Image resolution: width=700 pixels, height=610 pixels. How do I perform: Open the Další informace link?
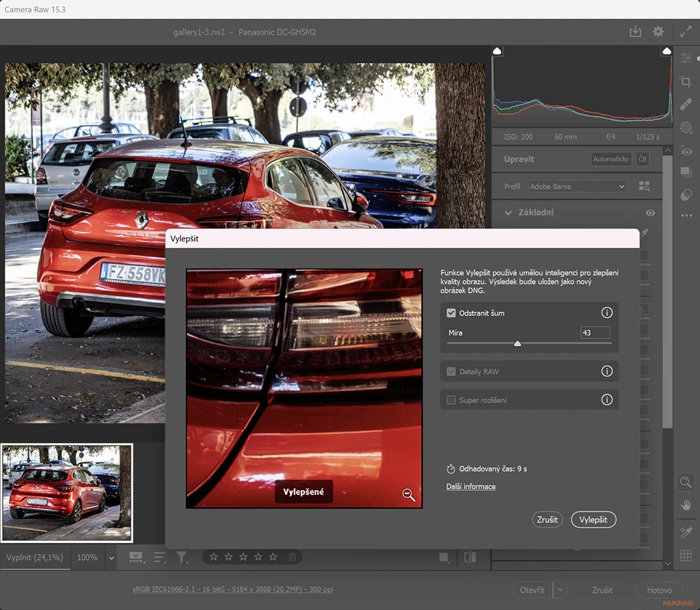point(470,486)
